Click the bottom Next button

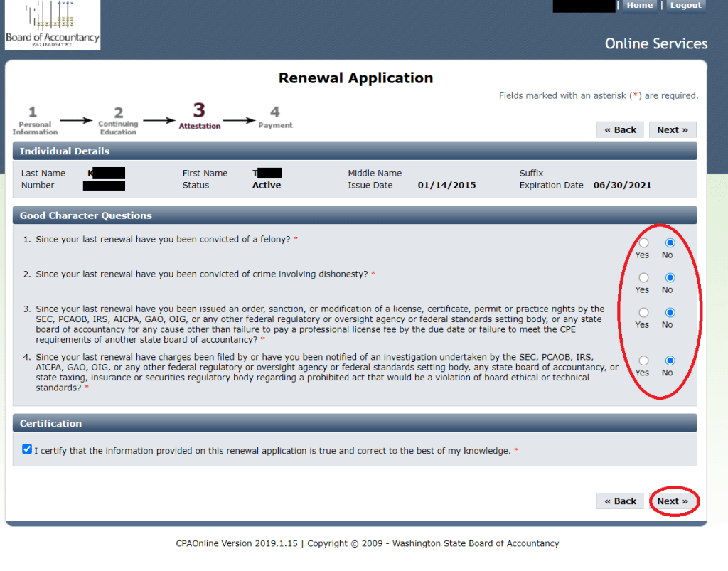pos(672,501)
